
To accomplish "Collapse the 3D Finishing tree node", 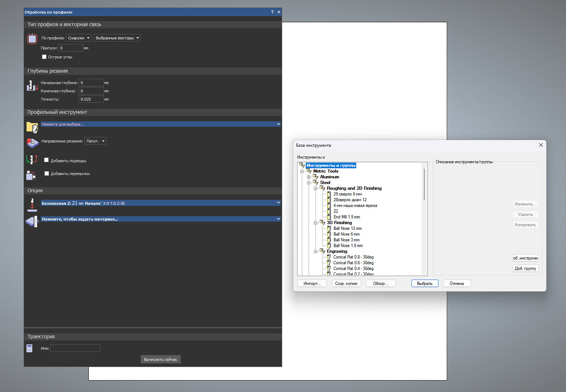I will (315, 223).
